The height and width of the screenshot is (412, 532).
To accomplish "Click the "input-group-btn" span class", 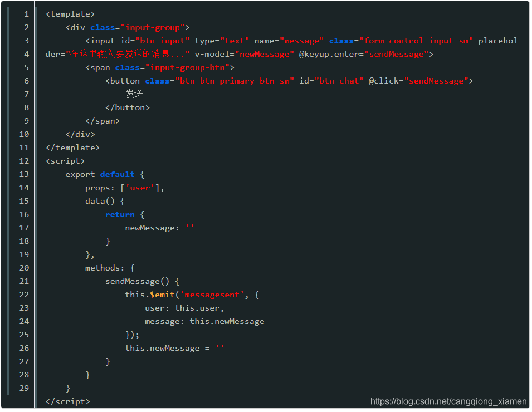I will point(187,68).
